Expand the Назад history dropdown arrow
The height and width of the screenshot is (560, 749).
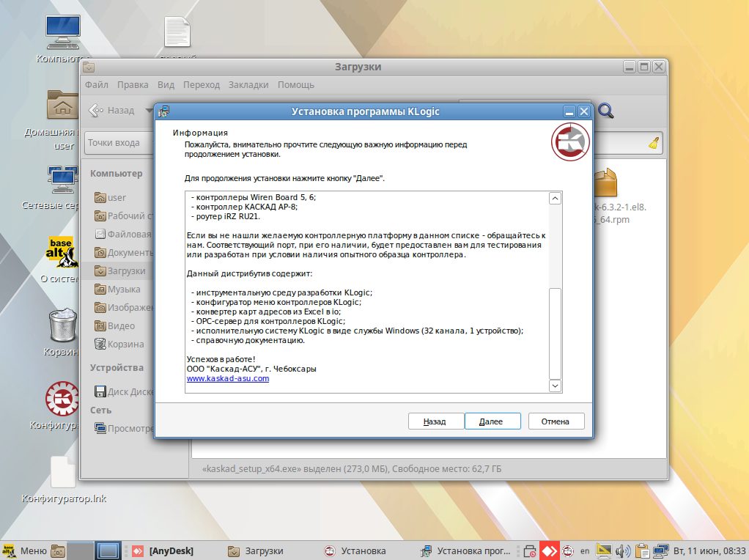point(149,111)
